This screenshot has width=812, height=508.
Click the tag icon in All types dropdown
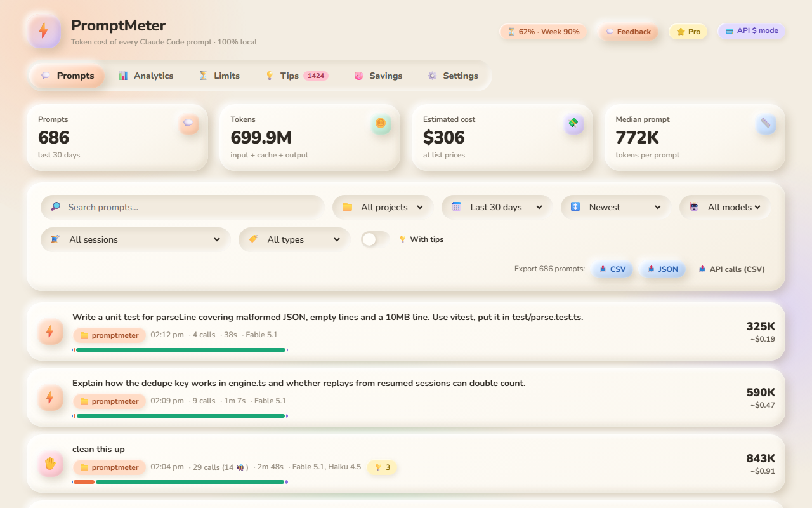[253, 239]
